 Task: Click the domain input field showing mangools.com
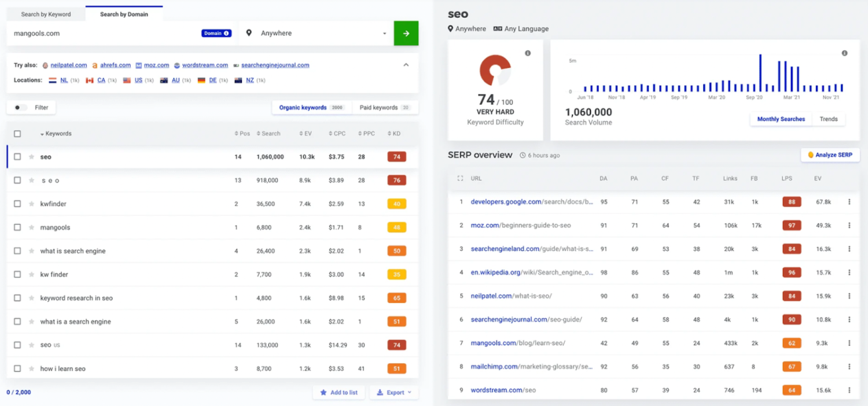tap(98, 33)
